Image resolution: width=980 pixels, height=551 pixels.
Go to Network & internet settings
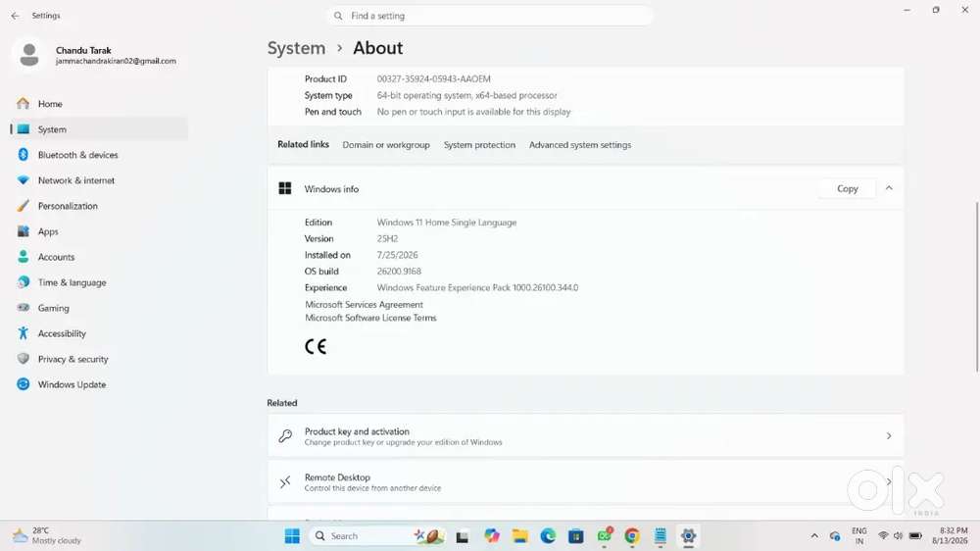click(x=99, y=180)
